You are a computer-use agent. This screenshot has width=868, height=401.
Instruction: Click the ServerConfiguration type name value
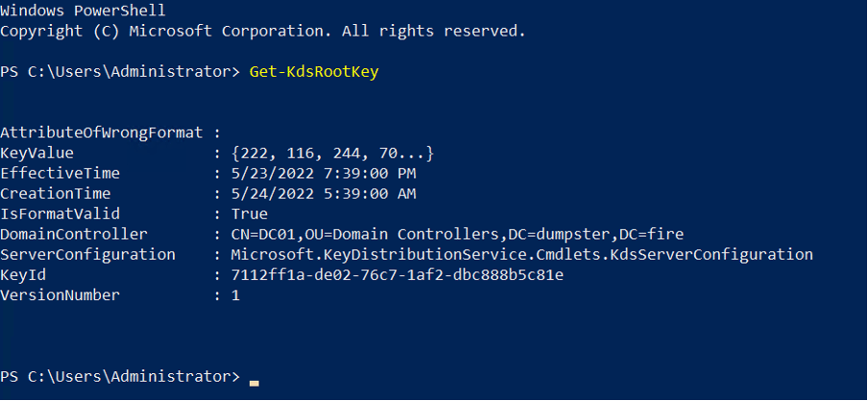coord(522,255)
